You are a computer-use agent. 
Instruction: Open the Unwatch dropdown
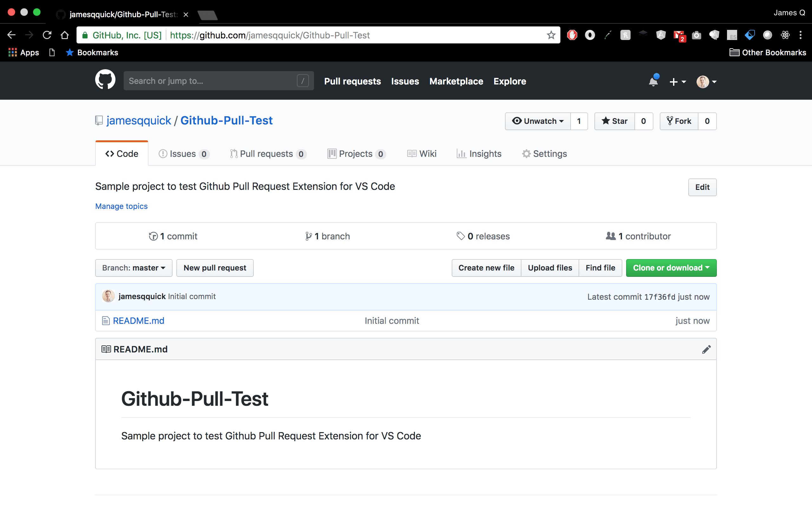point(538,121)
